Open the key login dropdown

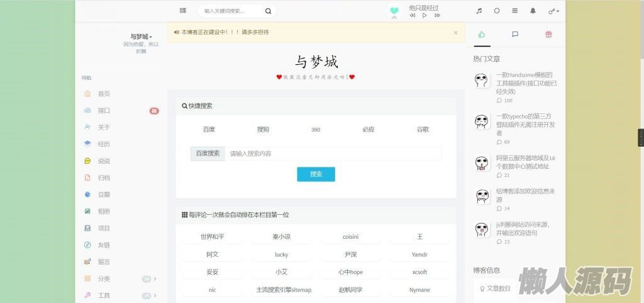pos(553,11)
